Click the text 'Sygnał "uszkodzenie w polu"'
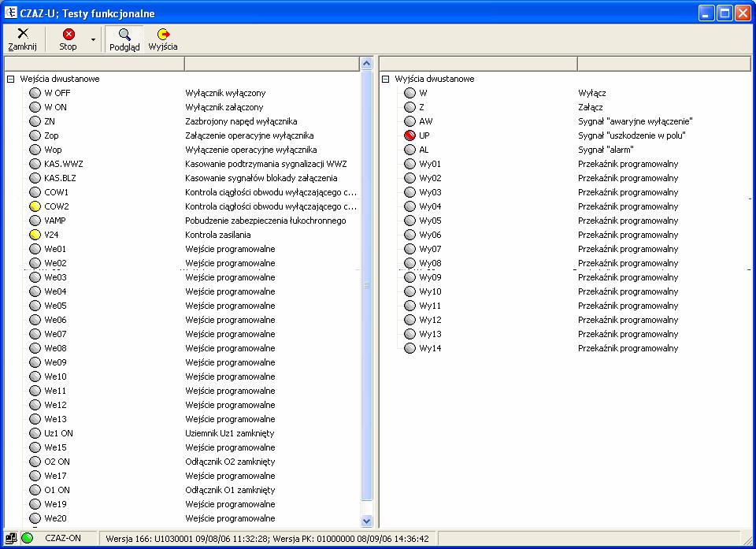 632,135
